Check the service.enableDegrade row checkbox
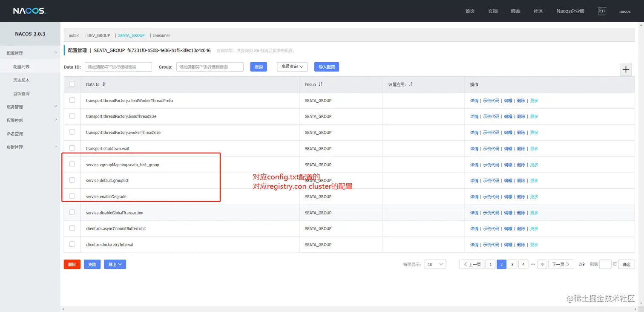 pos(72,196)
